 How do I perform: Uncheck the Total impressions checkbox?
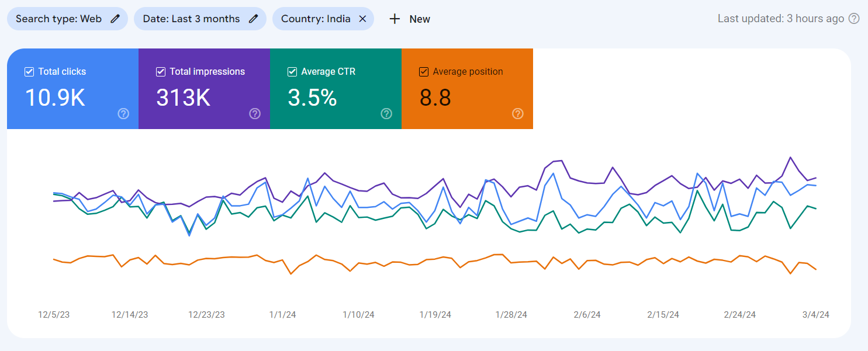tap(161, 72)
